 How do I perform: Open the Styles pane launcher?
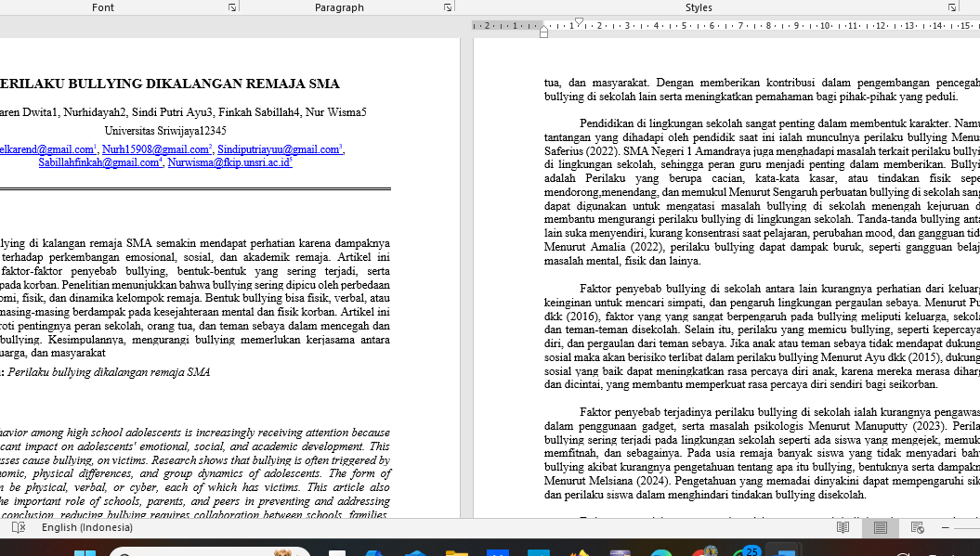click(x=952, y=7)
